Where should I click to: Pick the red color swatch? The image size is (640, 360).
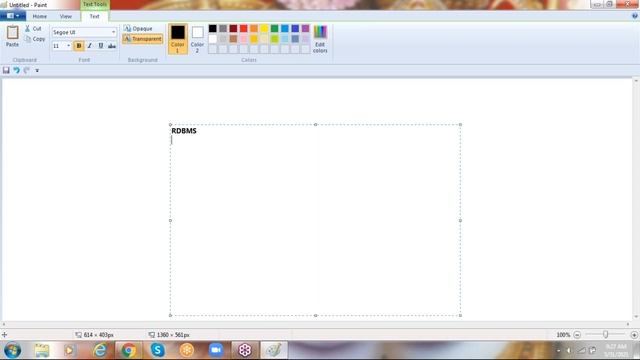click(244, 29)
